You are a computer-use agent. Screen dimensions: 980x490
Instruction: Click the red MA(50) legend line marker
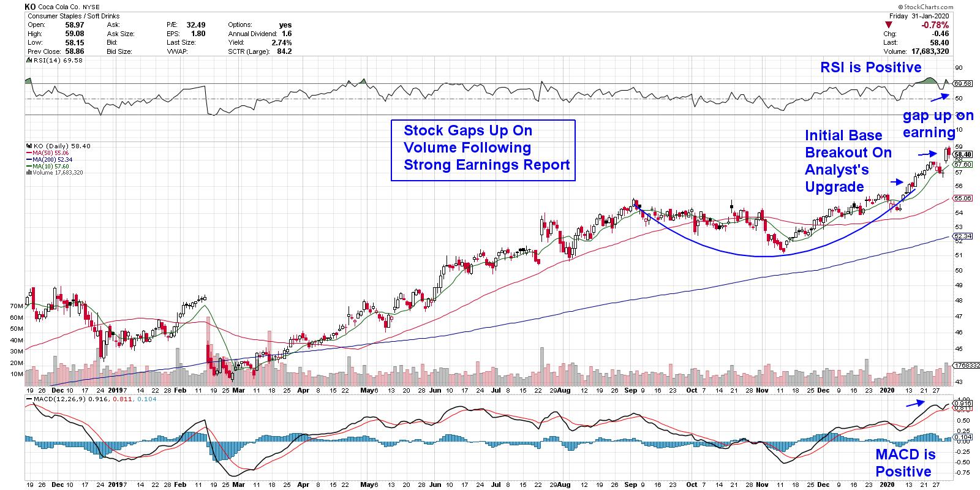tap(28, 153)
